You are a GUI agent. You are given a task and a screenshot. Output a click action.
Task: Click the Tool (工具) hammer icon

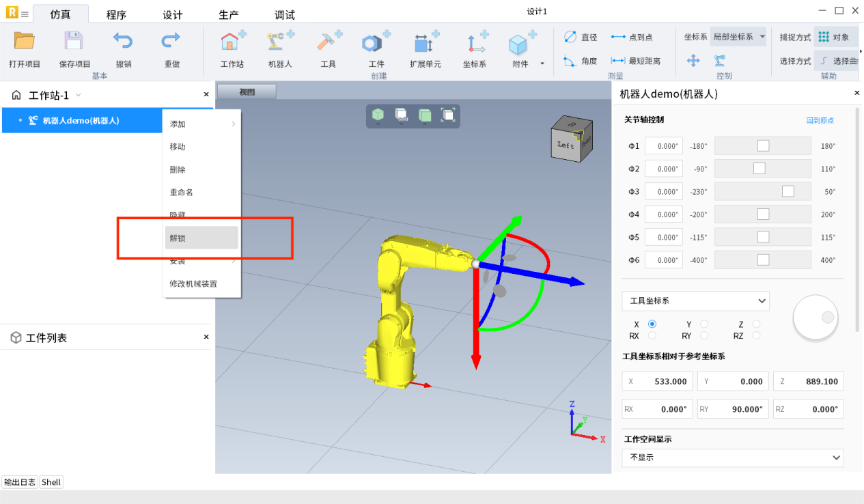(x=329, y=42)
